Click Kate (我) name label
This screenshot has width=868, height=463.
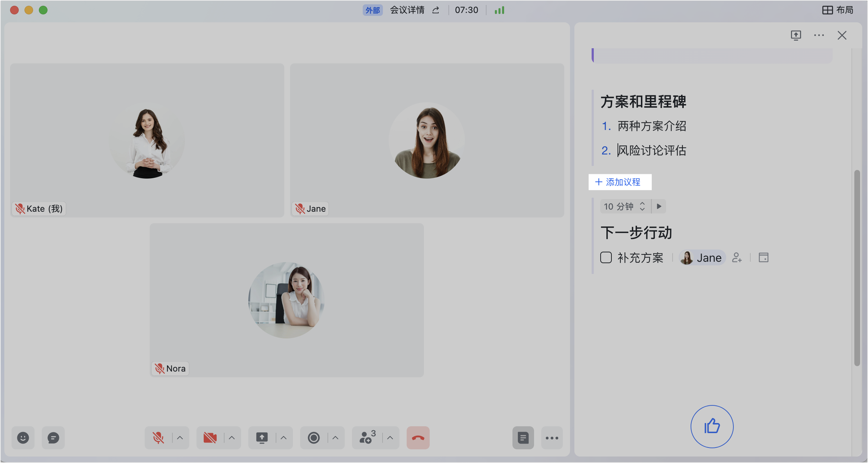(39, 209)
